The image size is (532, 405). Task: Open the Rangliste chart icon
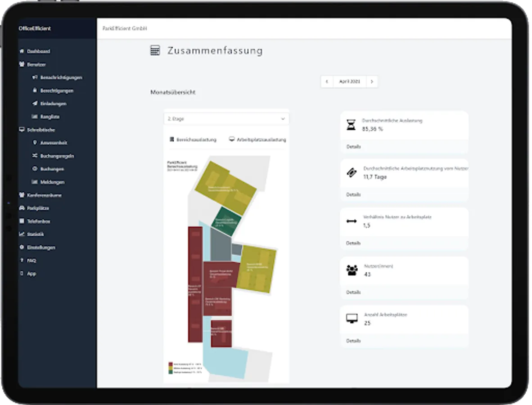click(35, 117)
